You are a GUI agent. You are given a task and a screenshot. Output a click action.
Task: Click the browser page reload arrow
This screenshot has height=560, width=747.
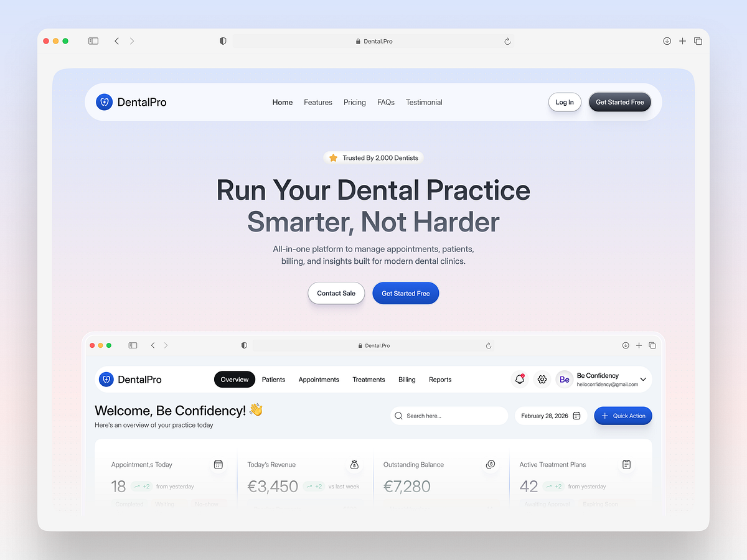click(507, 40)
